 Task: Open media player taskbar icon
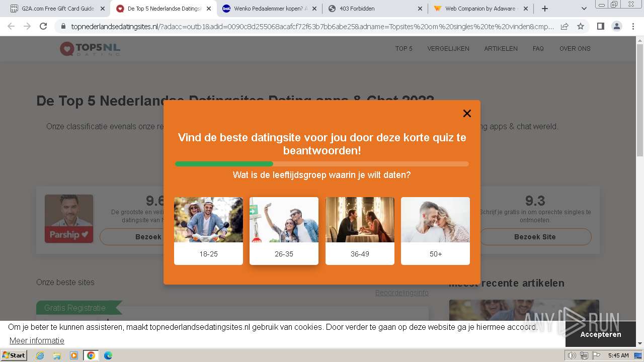pyautogui.click(x=74, y=355)
